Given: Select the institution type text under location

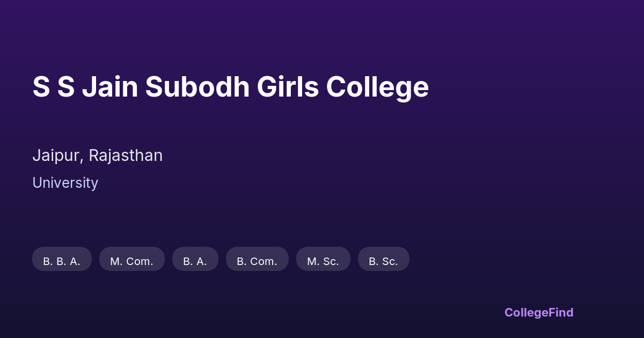Looking at the screenshot, I should pos(65,183).
